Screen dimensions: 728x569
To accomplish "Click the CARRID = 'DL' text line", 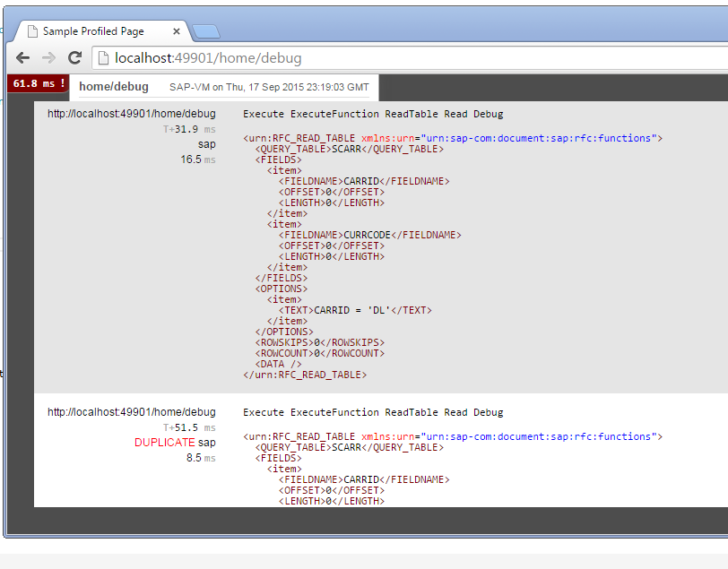I will click(x=355, y=311).
